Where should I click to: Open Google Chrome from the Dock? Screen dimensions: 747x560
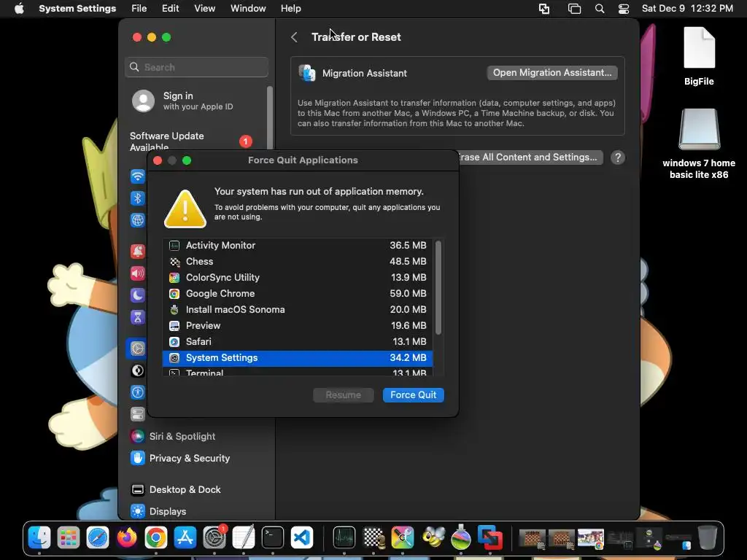click(x=156, y=538)
